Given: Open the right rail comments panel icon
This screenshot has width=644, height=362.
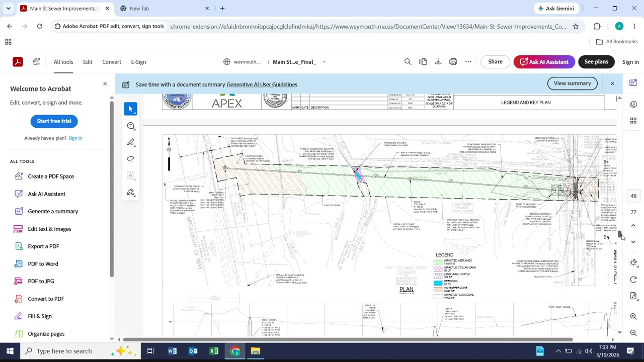Looking at the screenshot, I should (633, 104).
